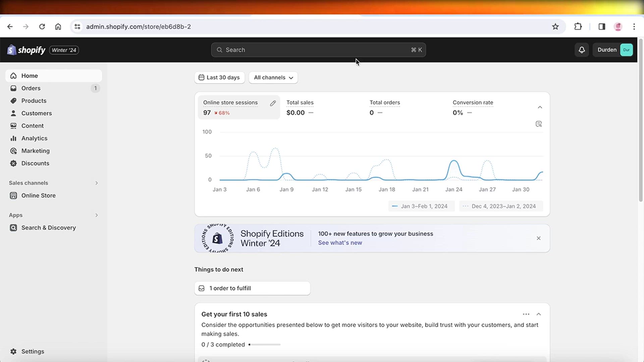The height and width of the screenshot is (362, 644).
Task: Open the Search & Discovery app
Action: coord(54,228)
